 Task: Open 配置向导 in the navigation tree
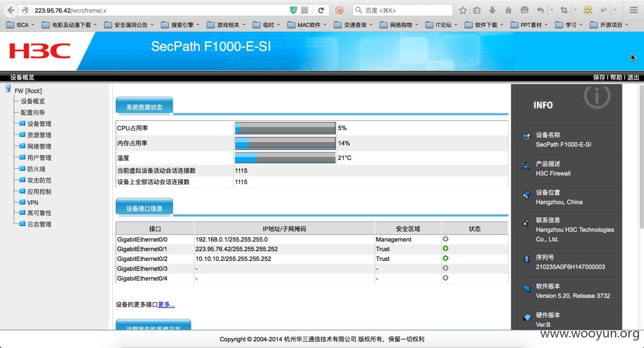coord(33,113)
